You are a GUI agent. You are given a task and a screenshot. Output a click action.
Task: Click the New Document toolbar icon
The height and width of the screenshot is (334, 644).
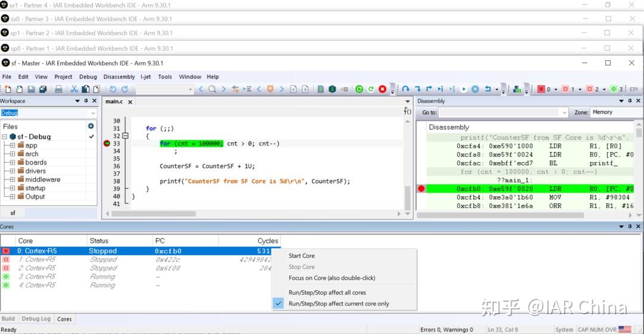tap(8, 89)
